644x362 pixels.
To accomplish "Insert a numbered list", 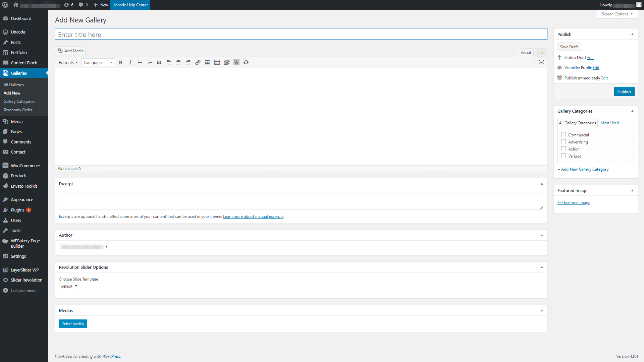I will click(x=150, y=62).
